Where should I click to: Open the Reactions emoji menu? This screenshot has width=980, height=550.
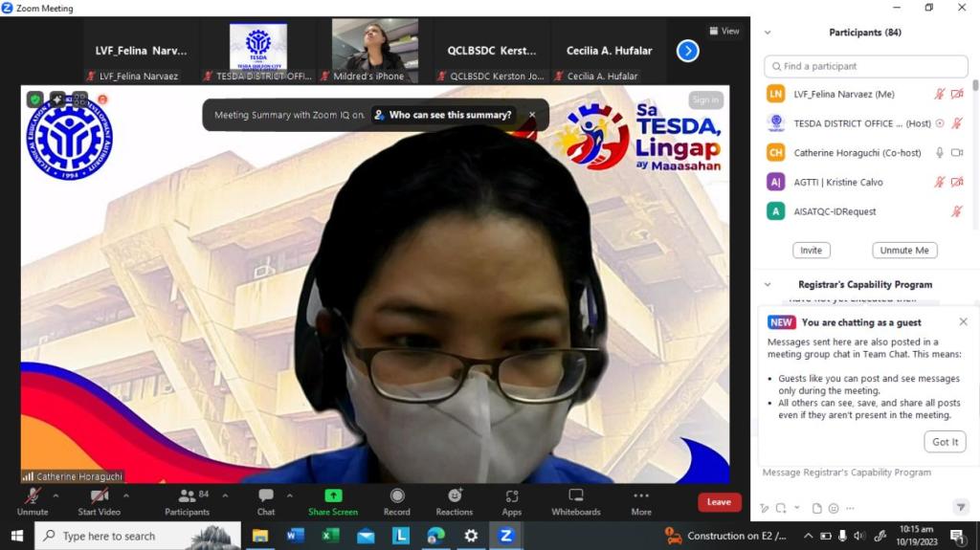point(455,495)
